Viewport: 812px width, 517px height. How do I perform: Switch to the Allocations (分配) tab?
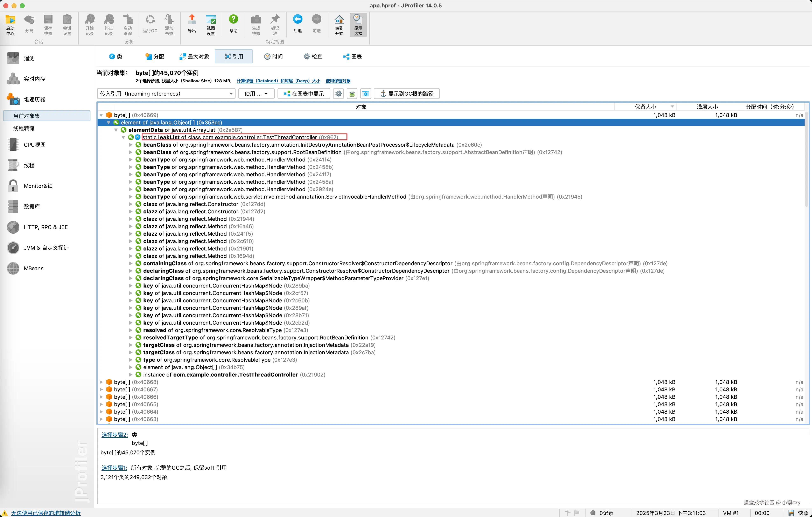coord(155,57)
